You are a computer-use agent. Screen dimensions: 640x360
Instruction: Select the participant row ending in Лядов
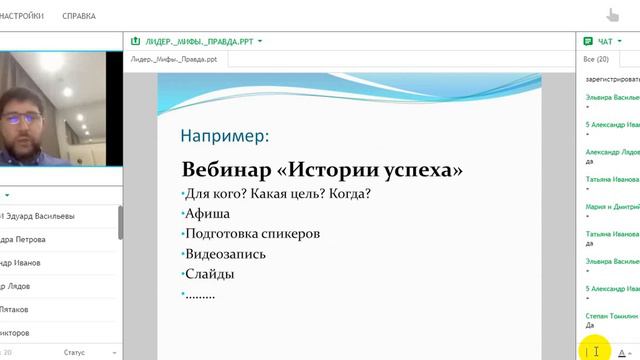pyautogui.click(x=15, y=286)
